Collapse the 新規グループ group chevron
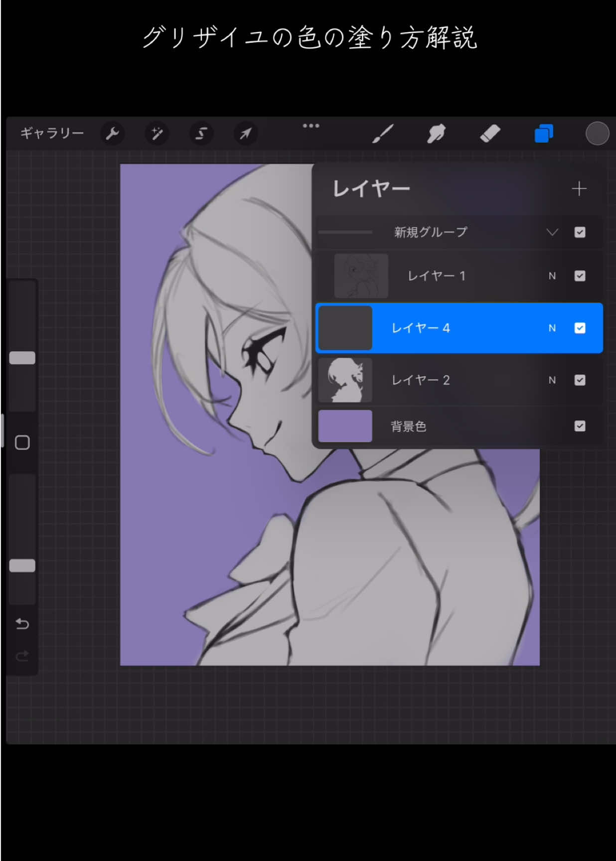The width and height of the screenshot is (616, 861). pyautogui.click(x=552, y=232)
